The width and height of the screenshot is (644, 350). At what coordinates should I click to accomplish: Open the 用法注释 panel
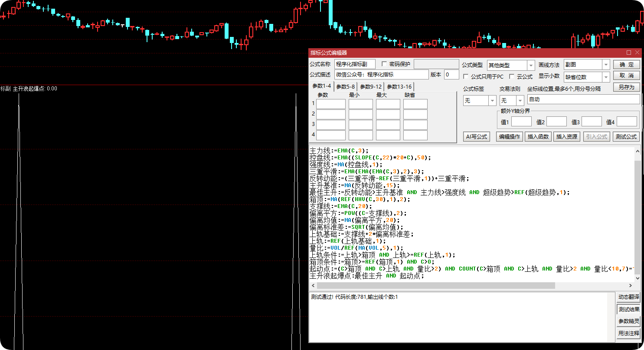tap(629, 333)
